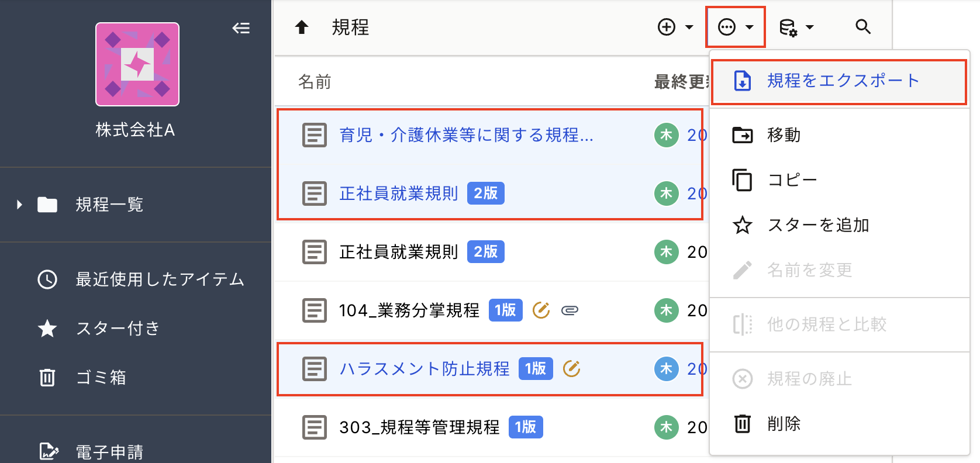The height and width of the screenshot is (463, 980).
Task: Collapse the sidebar with the arrow icon
Action: 241,27
